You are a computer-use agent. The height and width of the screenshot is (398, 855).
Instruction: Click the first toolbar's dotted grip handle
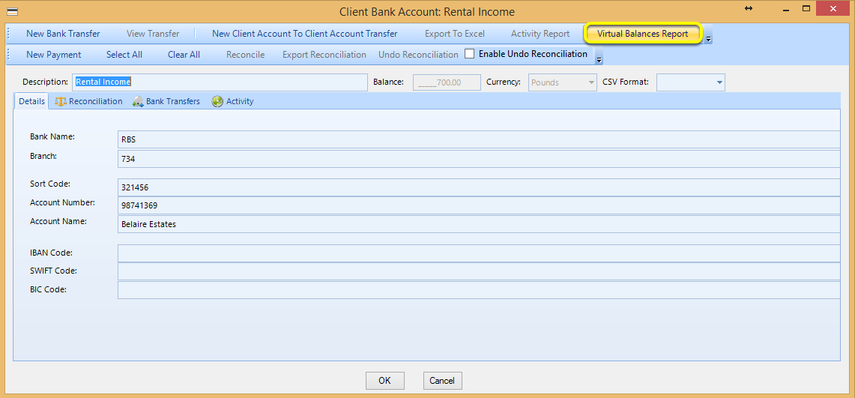coord(9,34)
